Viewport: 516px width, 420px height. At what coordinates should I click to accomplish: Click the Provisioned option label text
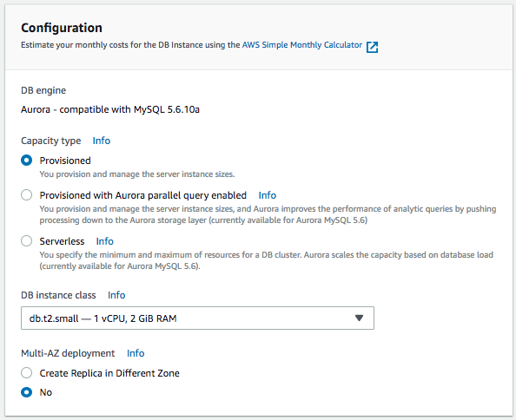(65, 161)
